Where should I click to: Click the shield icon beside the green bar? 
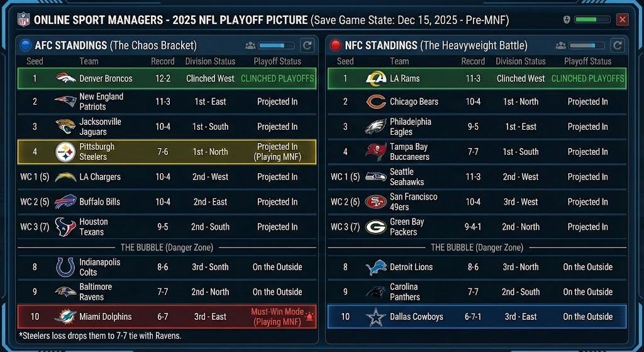click(567, 20)
